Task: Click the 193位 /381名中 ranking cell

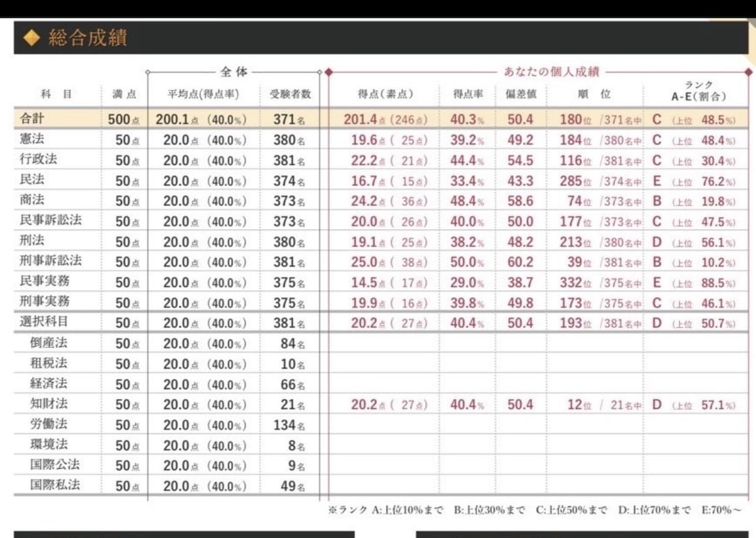Action: 600,323
